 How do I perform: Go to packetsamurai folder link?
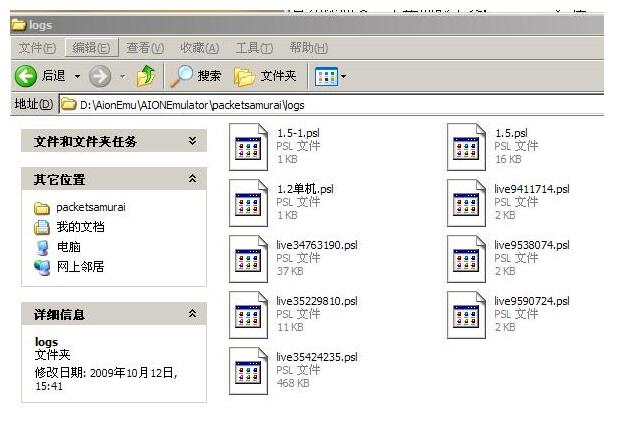point(90,207)
